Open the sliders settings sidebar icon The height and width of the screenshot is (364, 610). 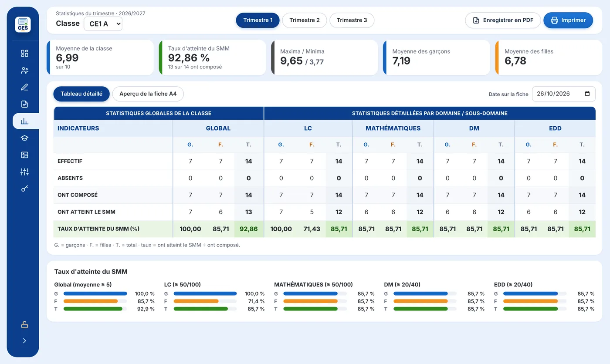tap(24, 172)
